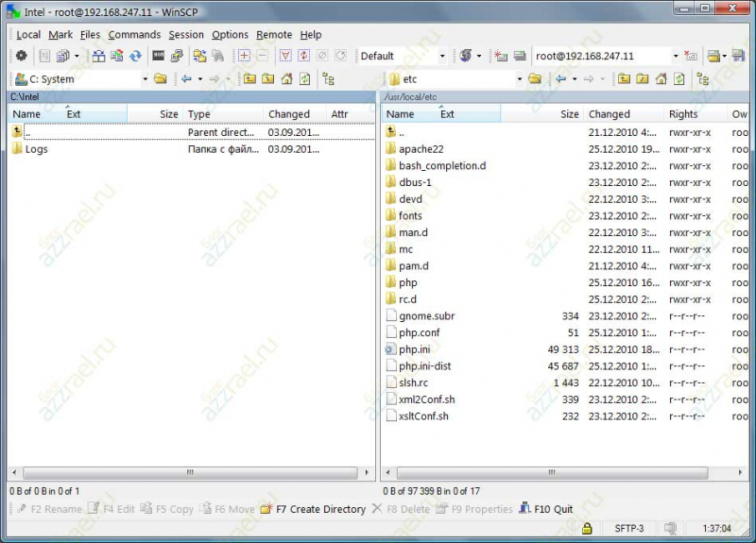Click the Synchronize icon with blue arrows
The image size is (756, 543).
pos(135,57)
